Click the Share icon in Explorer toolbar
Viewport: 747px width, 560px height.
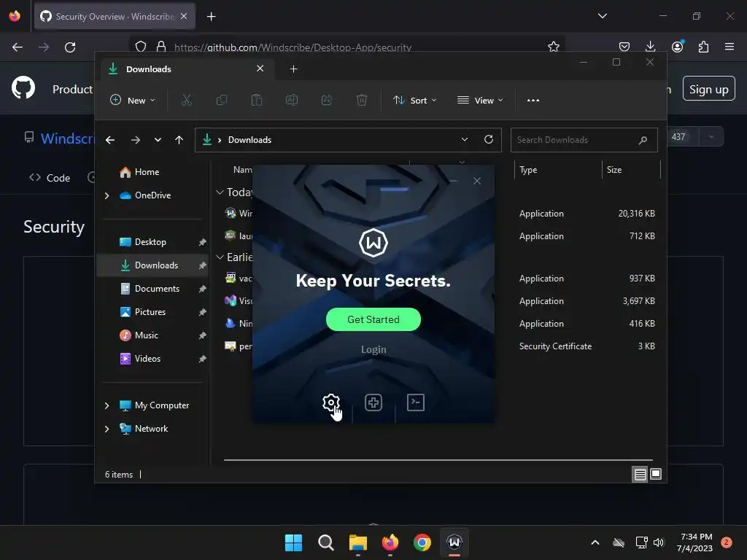[x=327, y=100]
